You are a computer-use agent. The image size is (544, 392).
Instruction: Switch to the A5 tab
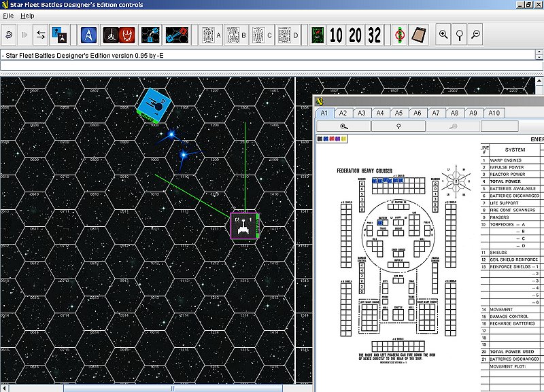pyautogui.click(x=398, y=113)
